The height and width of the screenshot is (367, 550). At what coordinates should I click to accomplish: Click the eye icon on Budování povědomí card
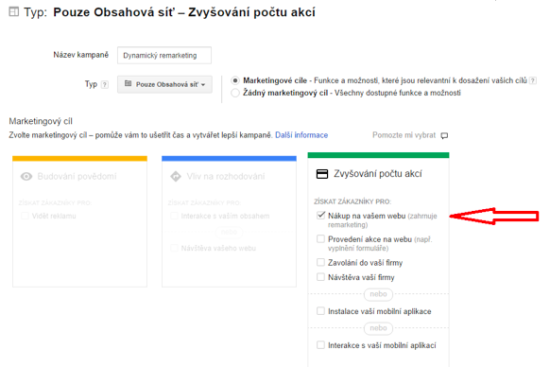pyautogui.click(x=26, y=176)
